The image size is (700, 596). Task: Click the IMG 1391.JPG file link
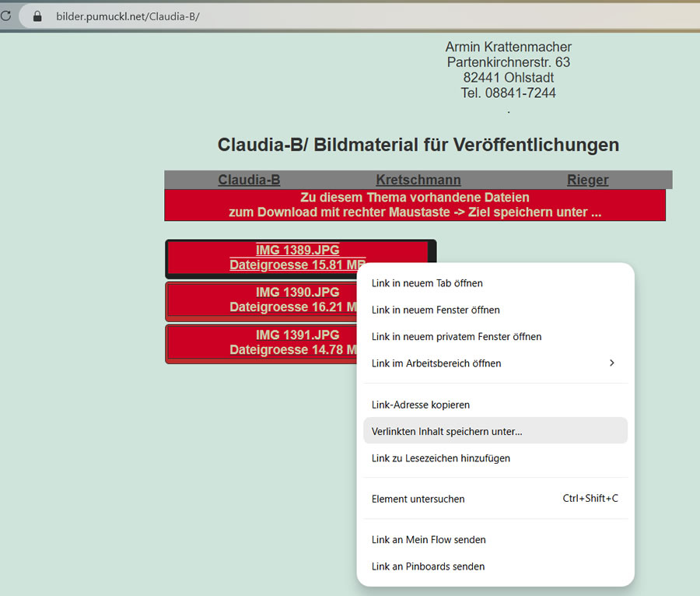(x=297, y=335)
